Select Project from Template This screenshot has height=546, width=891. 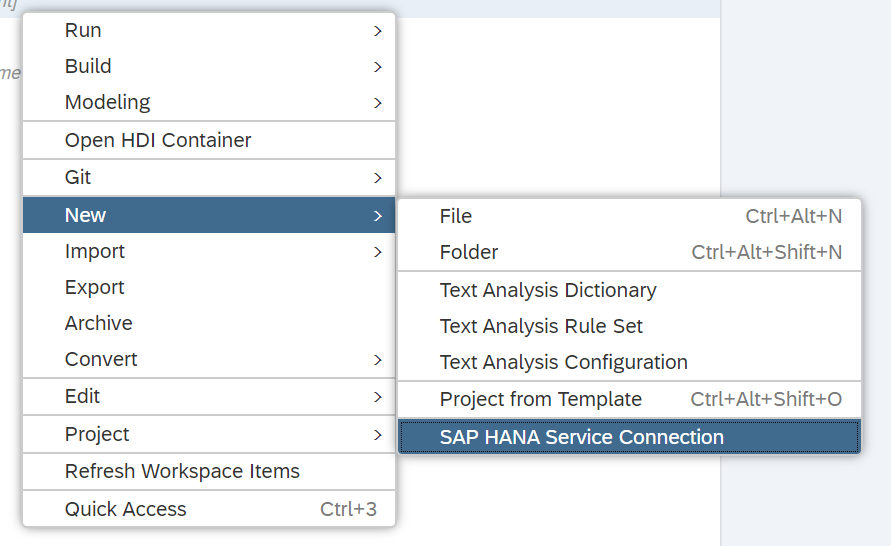(x=630, y=399)
